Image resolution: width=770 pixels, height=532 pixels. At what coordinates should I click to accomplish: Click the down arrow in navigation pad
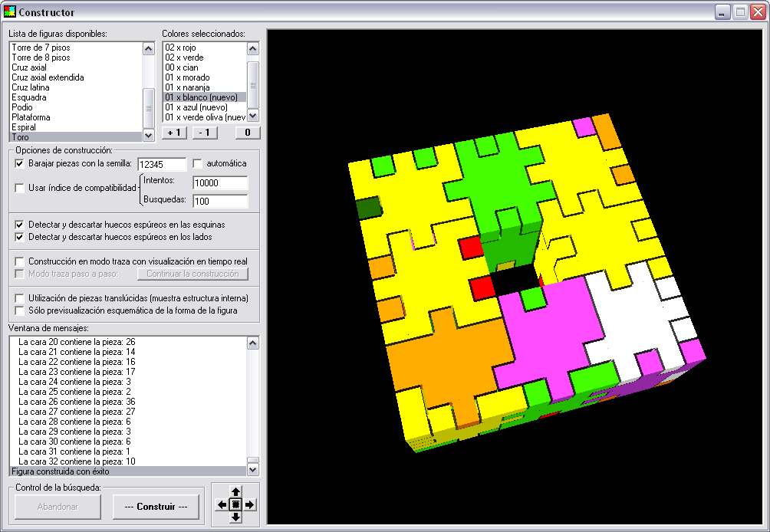(235, 517)
